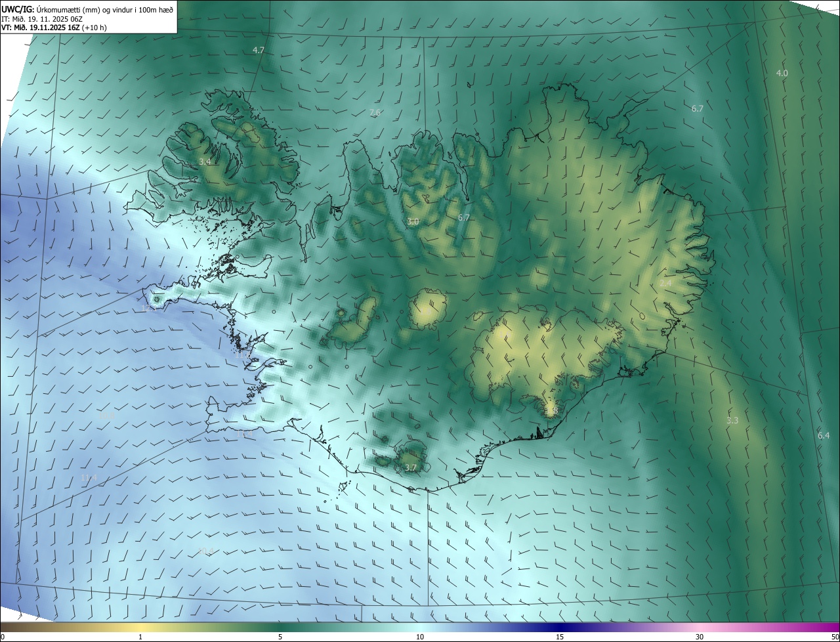The height and width of the screenshot is (642, 840).
Task: Click the 3.4 value on the Westfjords
Action: click(205, 161)
